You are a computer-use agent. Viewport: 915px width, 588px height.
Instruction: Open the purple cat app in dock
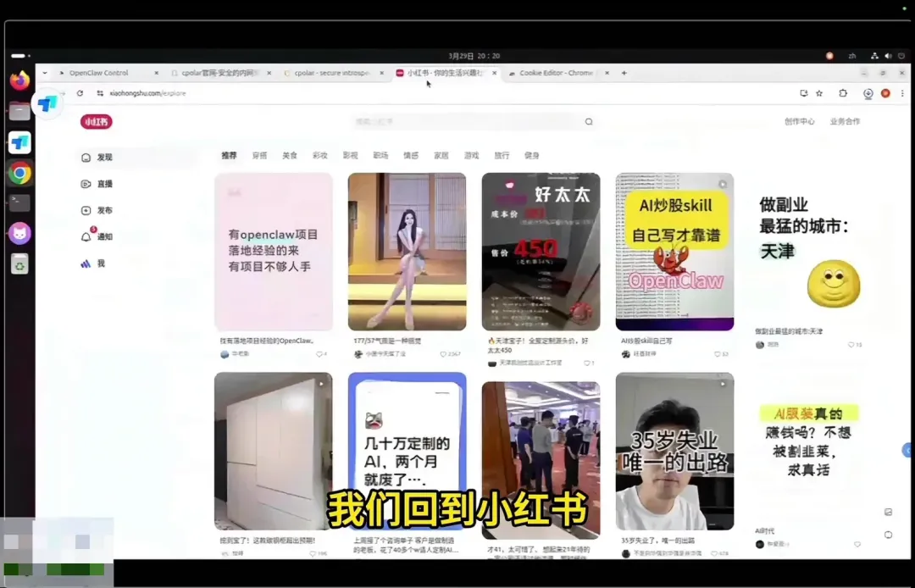(x=19, y=233)
